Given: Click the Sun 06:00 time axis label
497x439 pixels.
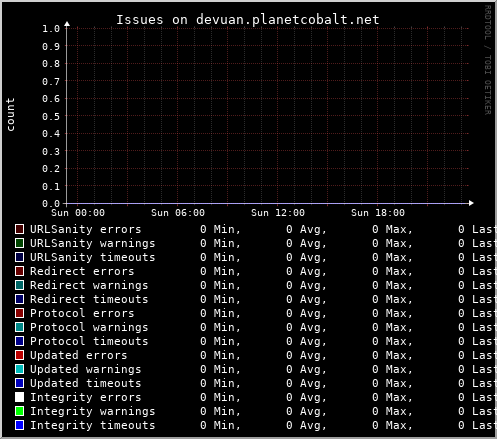Looking at the screenshot, I should click(178, 213).
